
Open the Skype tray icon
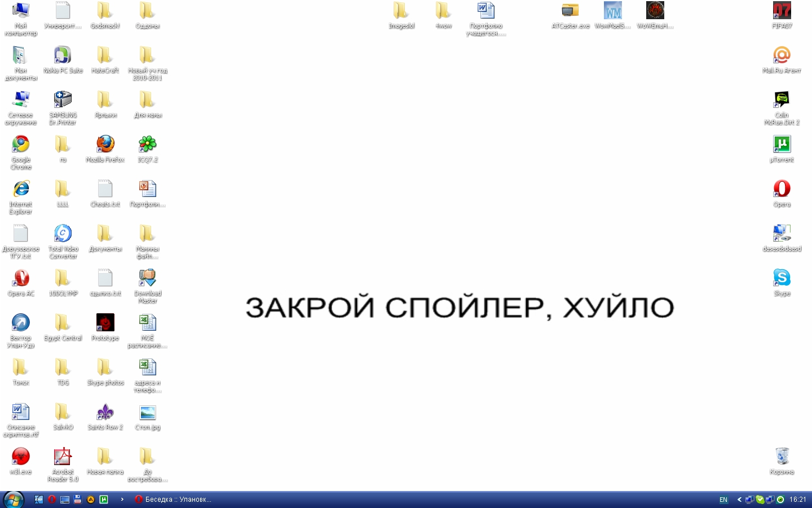click(x=760, y=500)
